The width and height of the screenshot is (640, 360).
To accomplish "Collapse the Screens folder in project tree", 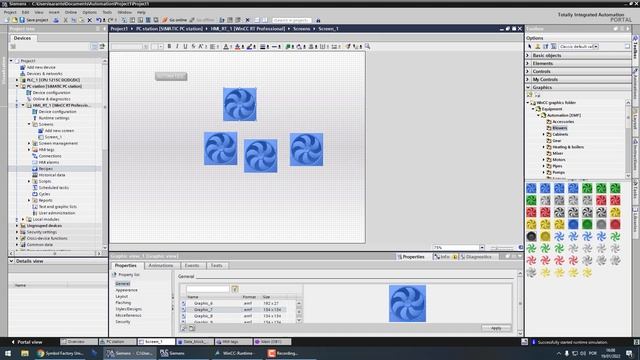I will [x=29, y=124].
